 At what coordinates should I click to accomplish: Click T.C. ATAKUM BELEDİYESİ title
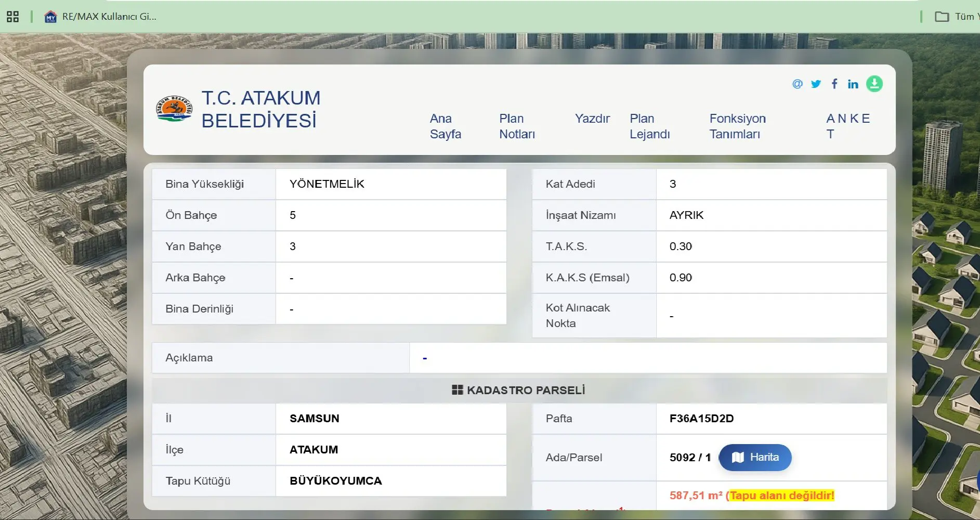261,109
